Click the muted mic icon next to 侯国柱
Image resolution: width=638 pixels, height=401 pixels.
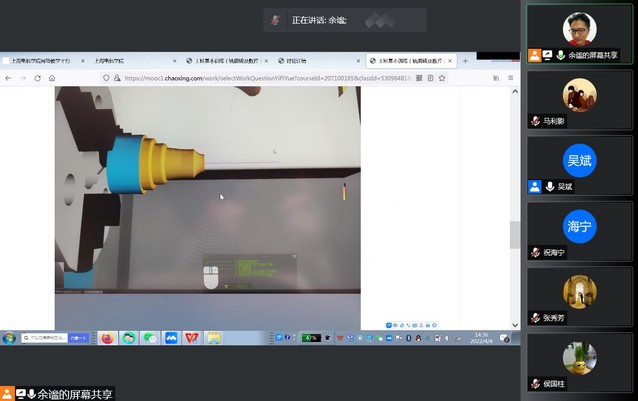click(x=536, y=383)
